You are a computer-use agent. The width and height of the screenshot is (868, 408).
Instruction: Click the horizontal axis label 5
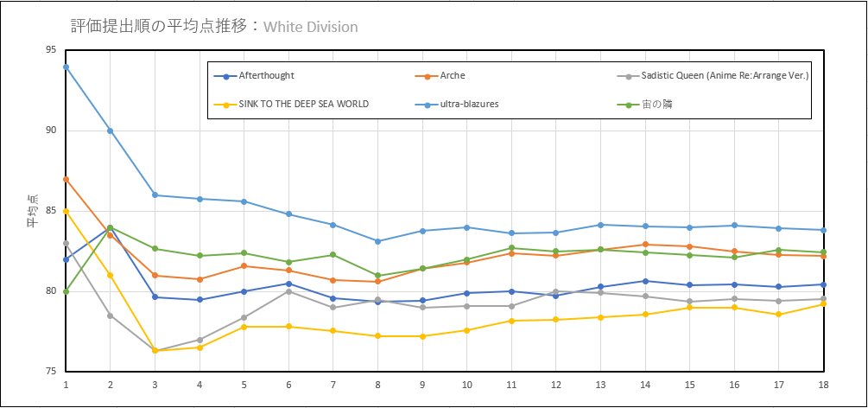(x=244, y=384)
